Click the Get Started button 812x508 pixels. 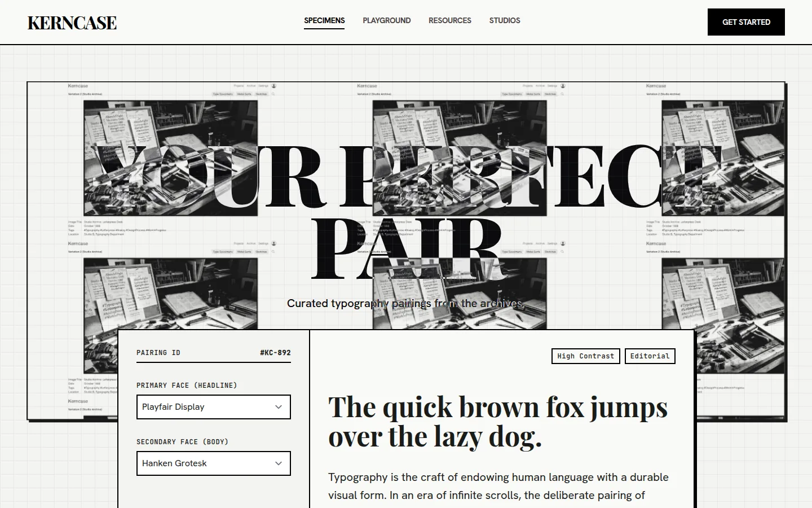746,22
